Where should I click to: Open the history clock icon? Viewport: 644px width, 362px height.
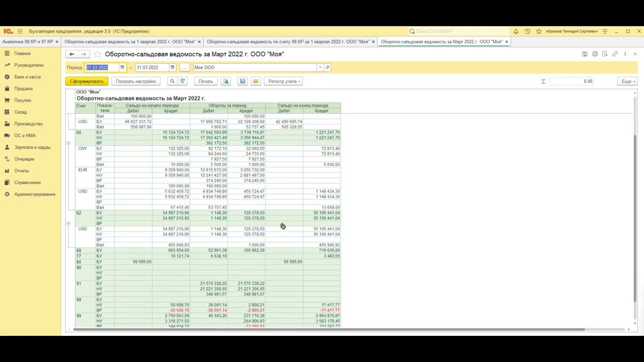click(527, 31)
